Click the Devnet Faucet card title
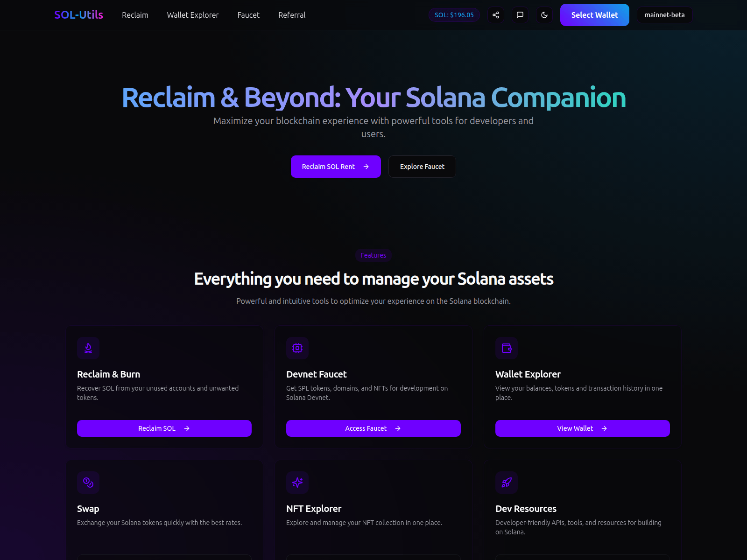The height and width of the screenshot is (560, 747). 317,374
